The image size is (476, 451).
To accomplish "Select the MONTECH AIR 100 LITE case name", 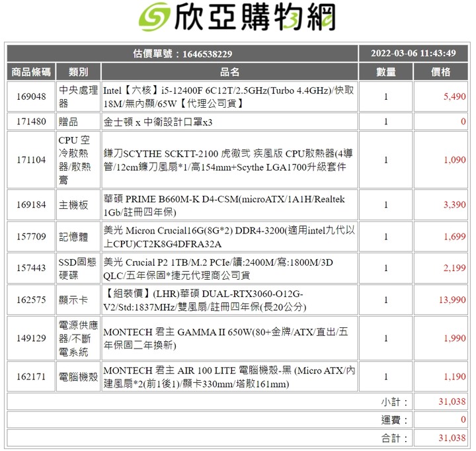I will tap(229, 377).
